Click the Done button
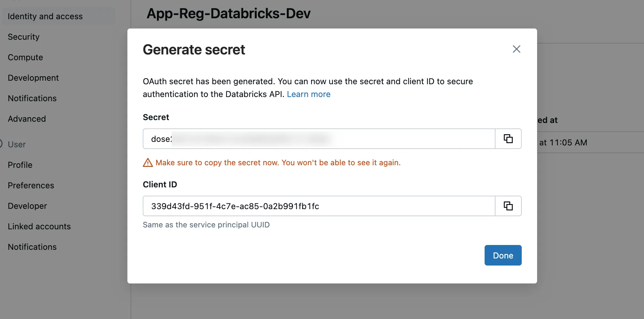This screenshot has width=644, height=319. [503, 255]
